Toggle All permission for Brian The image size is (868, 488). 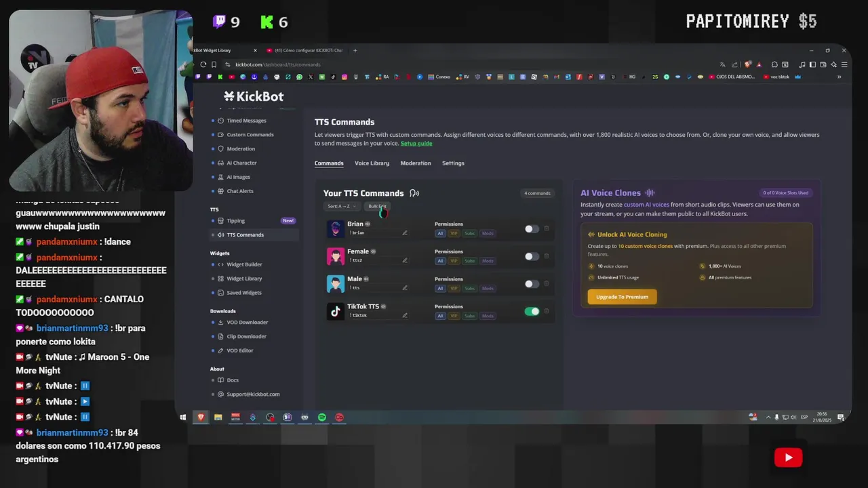click(440, 233)
